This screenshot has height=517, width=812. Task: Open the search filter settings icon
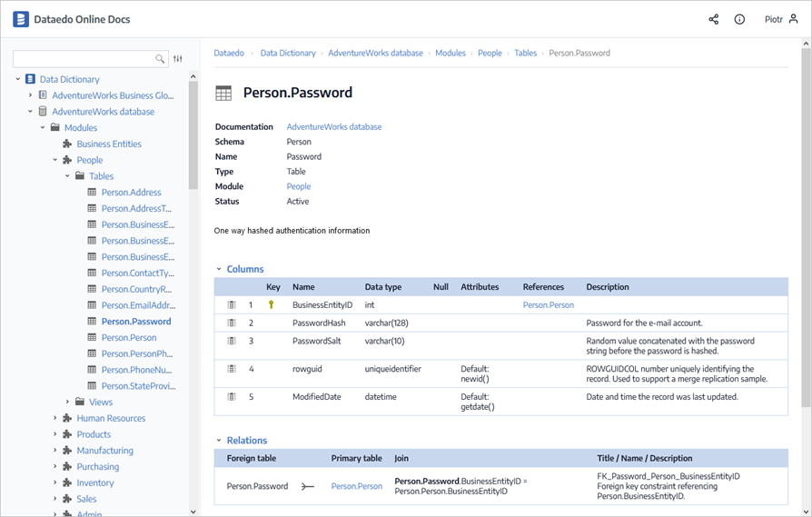click(x=178, y=59)
